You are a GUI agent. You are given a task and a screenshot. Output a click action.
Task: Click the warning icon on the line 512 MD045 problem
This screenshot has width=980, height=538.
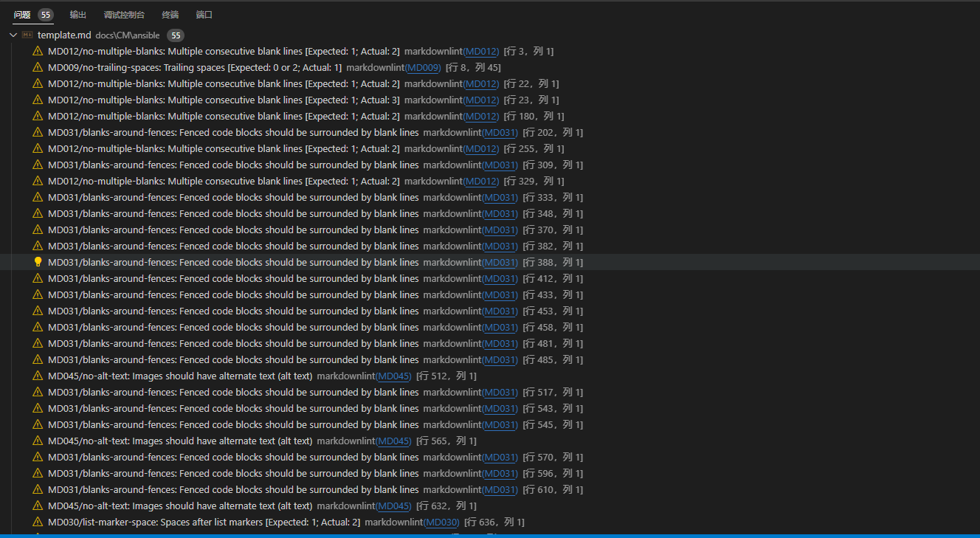(x=38, y=376)
